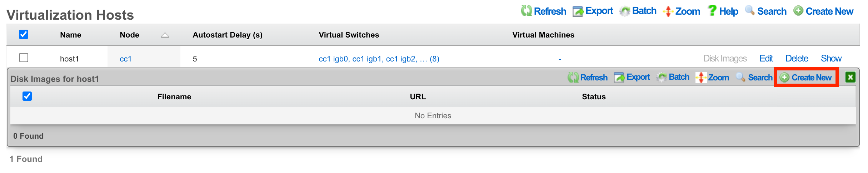Toggle the select-all checkbox for Virtualization Hosts
Screen dimensions: 868x173
click(24, 34)
